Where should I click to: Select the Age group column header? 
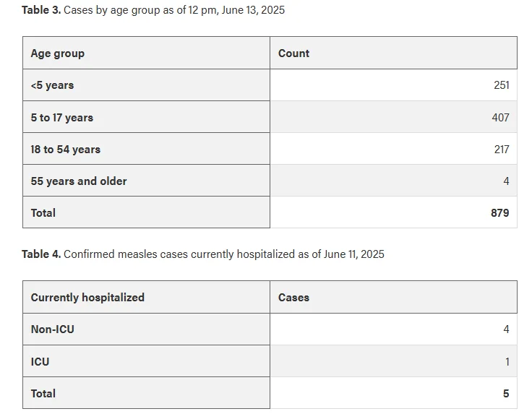click(x=146, y=53)
